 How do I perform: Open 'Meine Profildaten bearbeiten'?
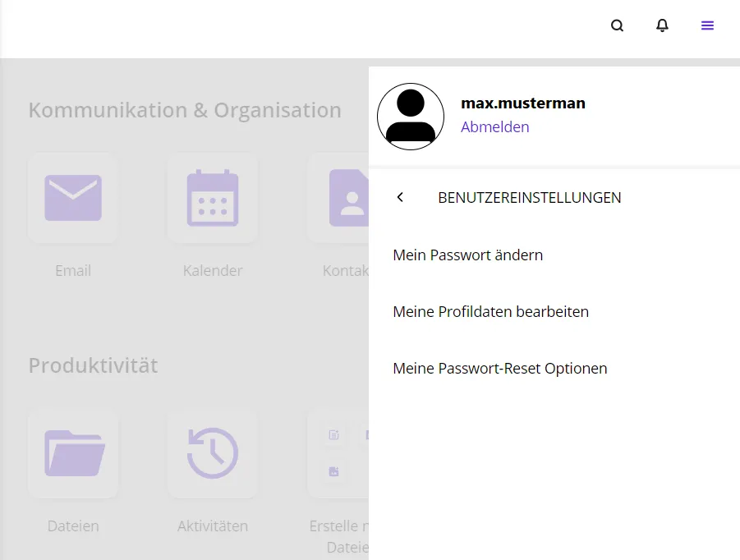point(490,311)
